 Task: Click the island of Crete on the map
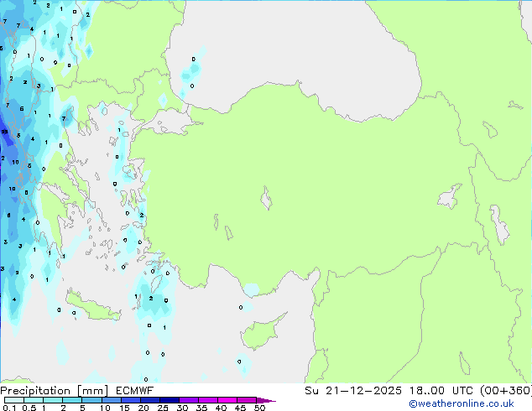tap(93, 306)
